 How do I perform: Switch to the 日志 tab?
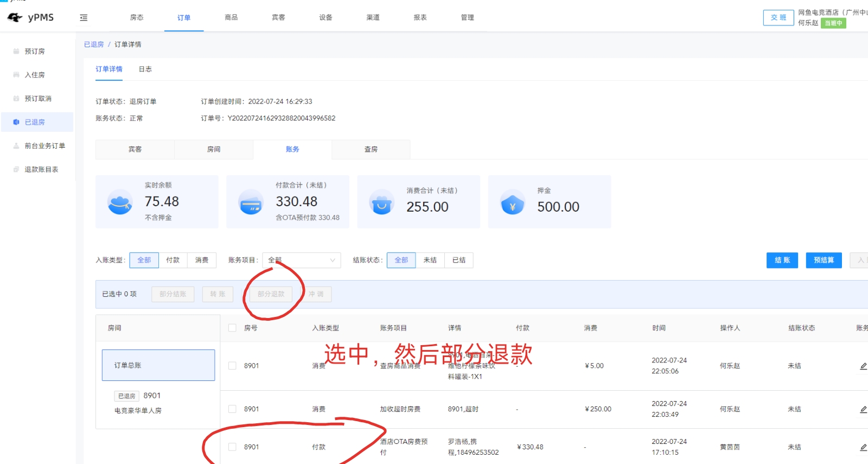point(145,69)
